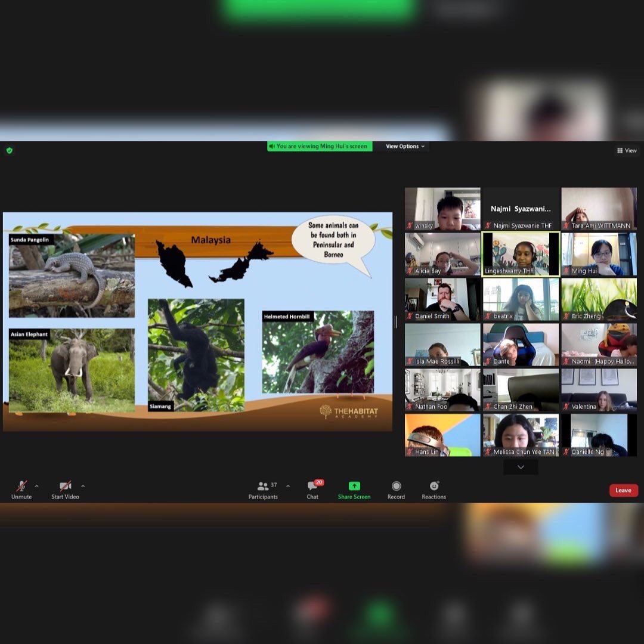
Task: Select Alicia Bay video tile
Action: point(442,254)
